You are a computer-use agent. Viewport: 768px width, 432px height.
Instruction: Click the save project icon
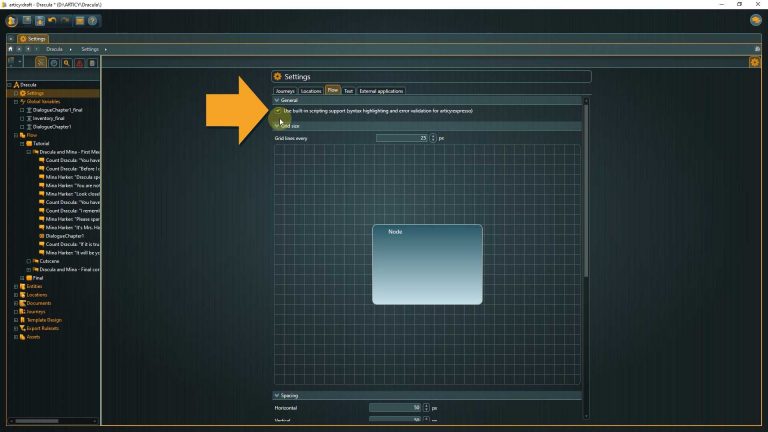pos(40,21)
